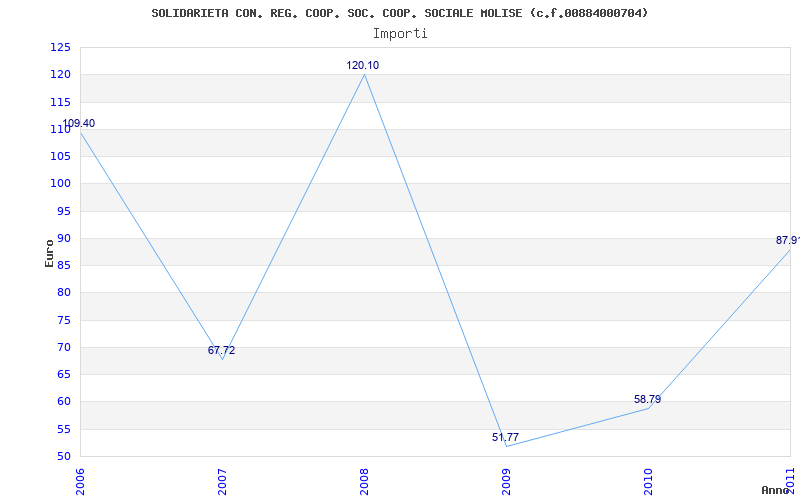Image resolution: width=800 pixels, height=500 pixels.
Task: Click the 85 y-axis tick label
Action: (64, 266)
